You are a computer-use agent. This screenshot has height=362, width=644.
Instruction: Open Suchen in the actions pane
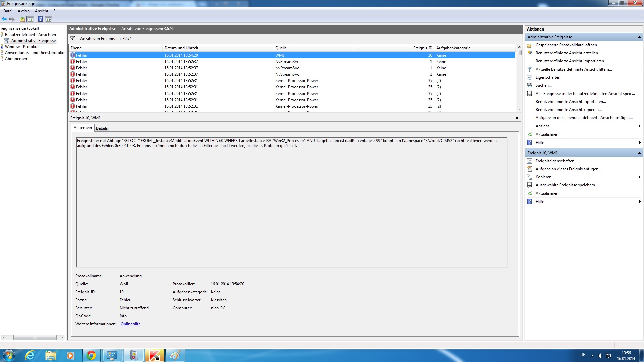click(x=543, y=85)
